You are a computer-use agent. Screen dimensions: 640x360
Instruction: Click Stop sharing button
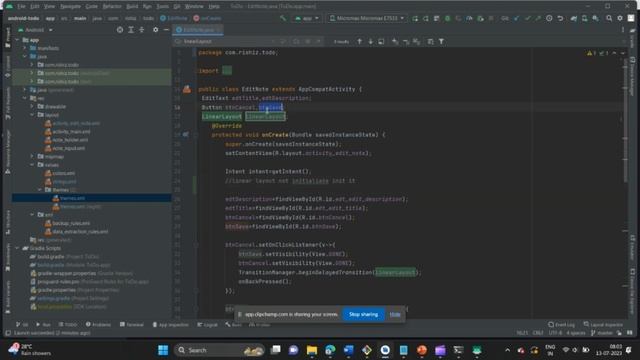click(x=363, y=314)
